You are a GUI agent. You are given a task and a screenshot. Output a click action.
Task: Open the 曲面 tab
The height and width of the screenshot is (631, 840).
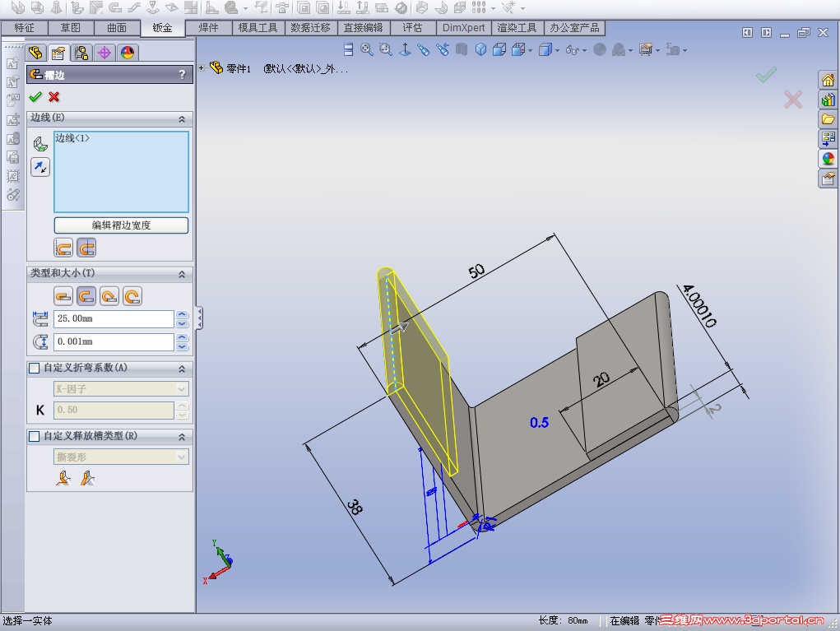coord(116,28)
